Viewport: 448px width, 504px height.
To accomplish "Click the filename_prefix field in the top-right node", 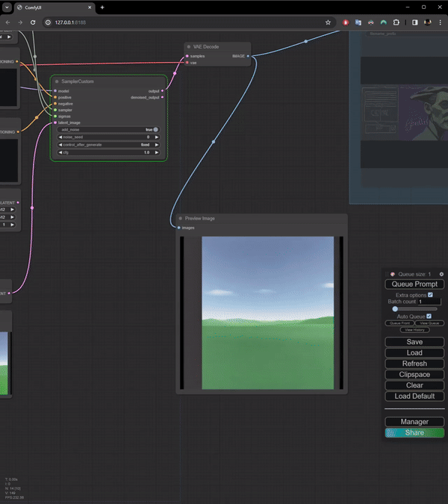I will (407, 34).
